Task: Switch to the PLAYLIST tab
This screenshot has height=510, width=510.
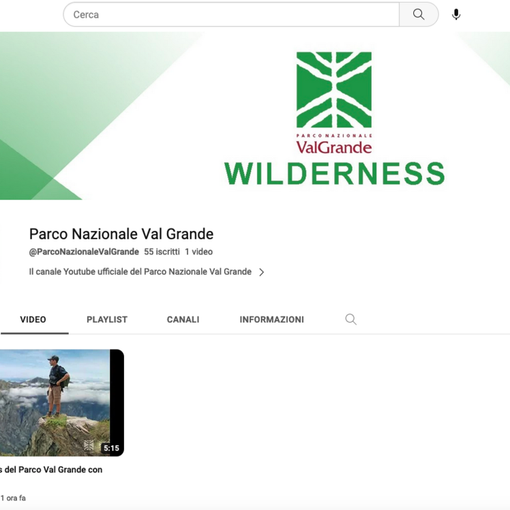Action: click(107, 319)
